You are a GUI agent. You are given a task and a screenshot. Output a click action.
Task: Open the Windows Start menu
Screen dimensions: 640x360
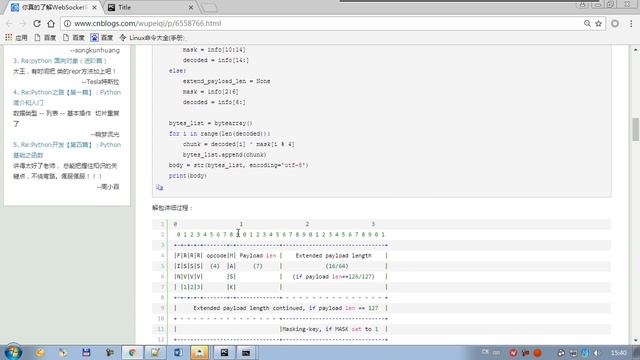tap(13, 352)
